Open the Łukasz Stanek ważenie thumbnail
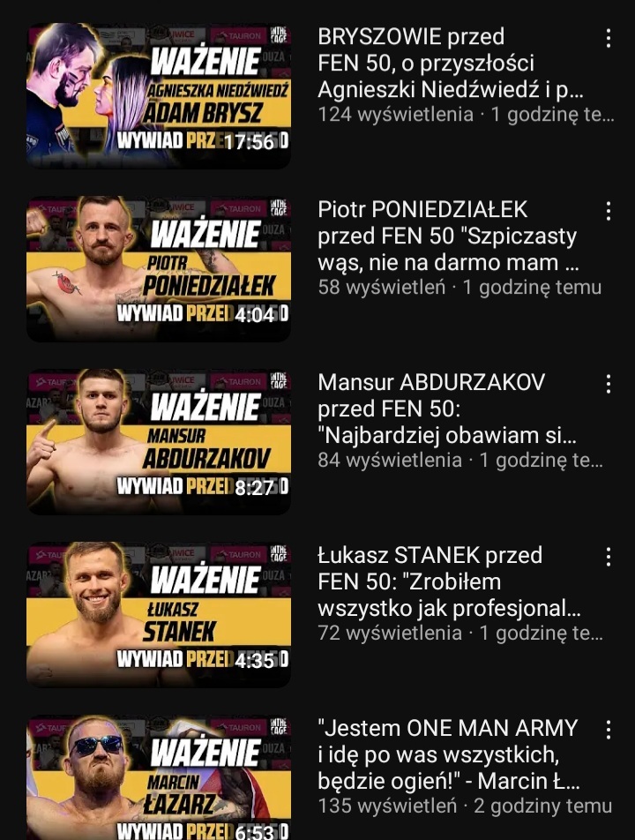This screenshot has width=635, height=840. (x=159, y=614)
